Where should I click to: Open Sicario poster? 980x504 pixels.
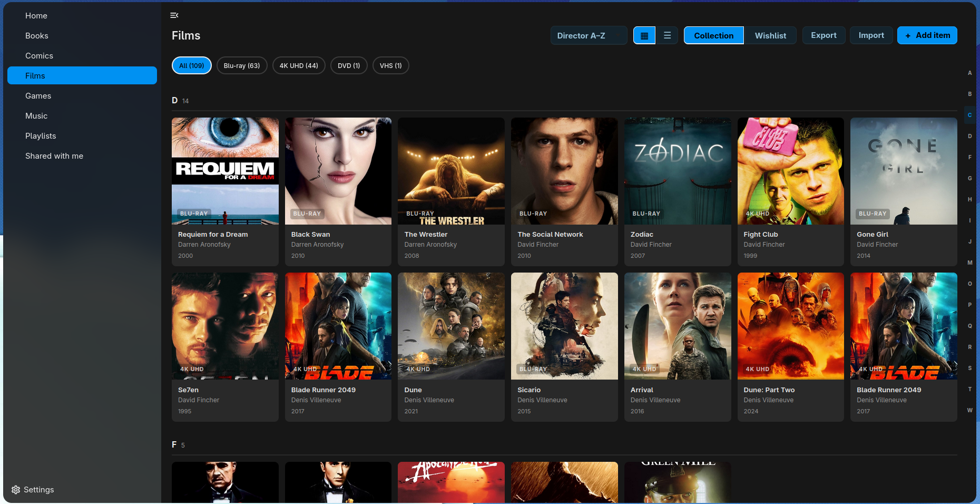click(x=564, y=326)
